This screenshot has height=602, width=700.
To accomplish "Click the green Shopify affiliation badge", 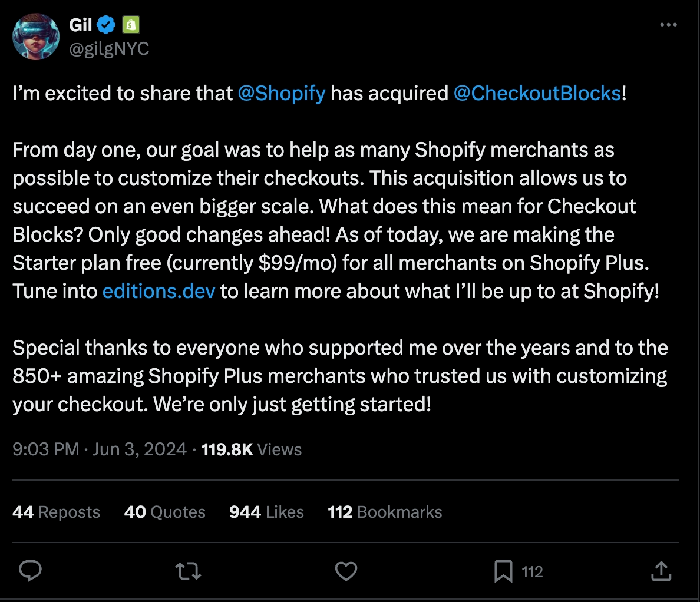I will coord(131,25).
